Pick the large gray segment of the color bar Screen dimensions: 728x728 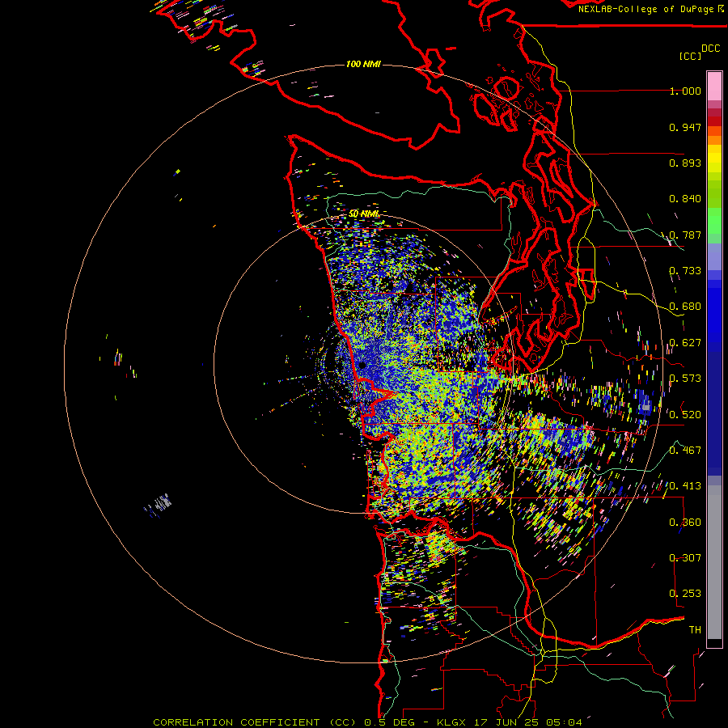tap(714, 562)
